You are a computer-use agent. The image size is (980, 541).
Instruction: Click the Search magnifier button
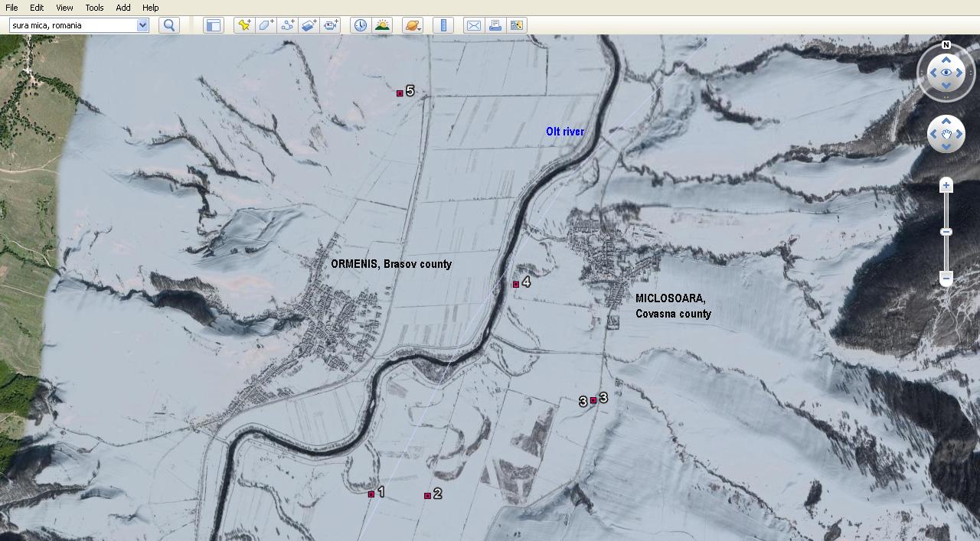(169, 25)
